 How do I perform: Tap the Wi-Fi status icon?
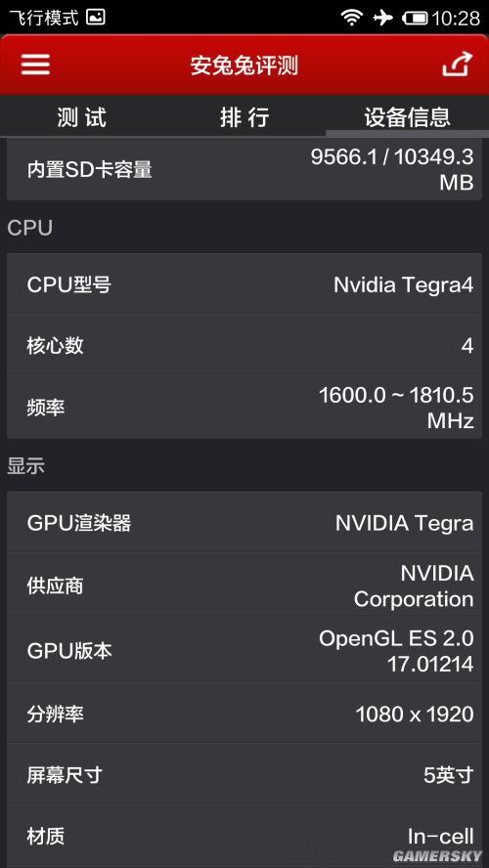point(352,18)
